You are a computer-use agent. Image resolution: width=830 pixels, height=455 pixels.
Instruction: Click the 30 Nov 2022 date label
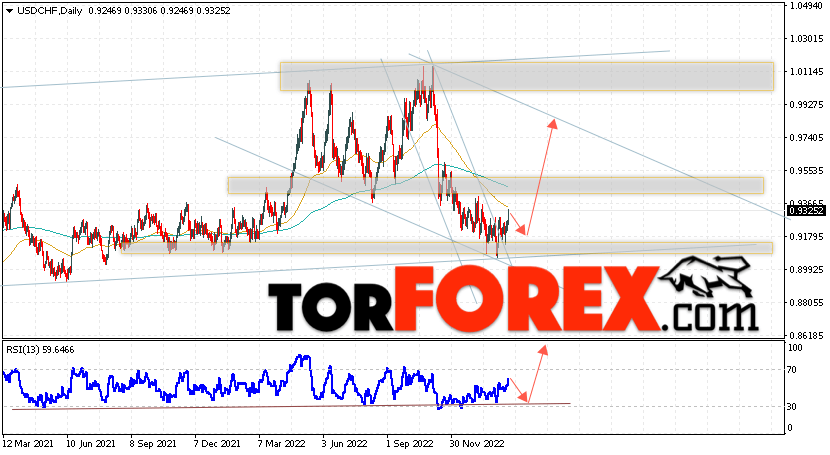click(477, 443)
